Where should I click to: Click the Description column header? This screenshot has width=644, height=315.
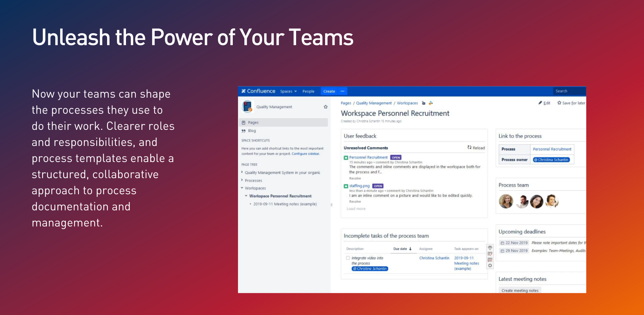(x=355, y=249)
